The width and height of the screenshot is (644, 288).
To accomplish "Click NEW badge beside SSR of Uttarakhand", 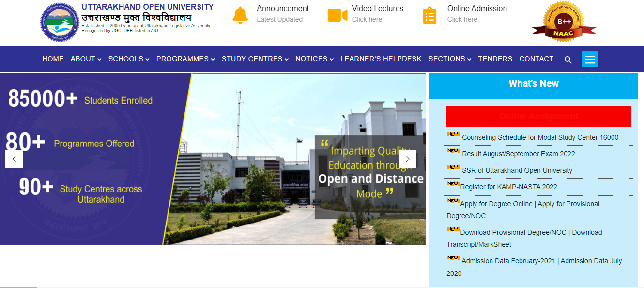I will click(453, 167).
